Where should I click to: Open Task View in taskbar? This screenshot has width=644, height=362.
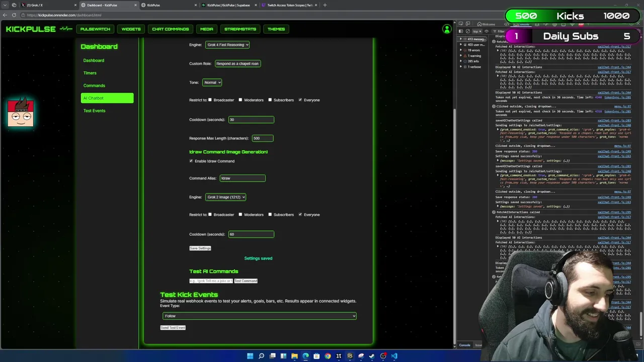[x=272, y=356]
